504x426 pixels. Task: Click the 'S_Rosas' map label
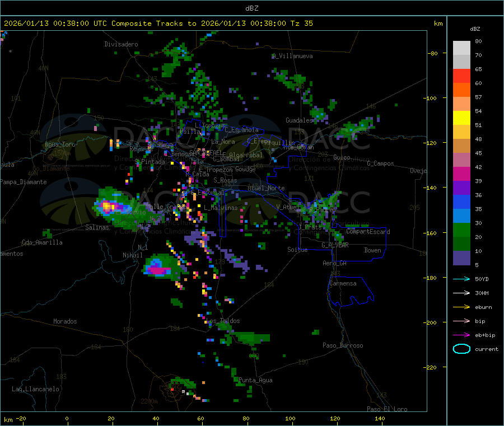(225, 181)
